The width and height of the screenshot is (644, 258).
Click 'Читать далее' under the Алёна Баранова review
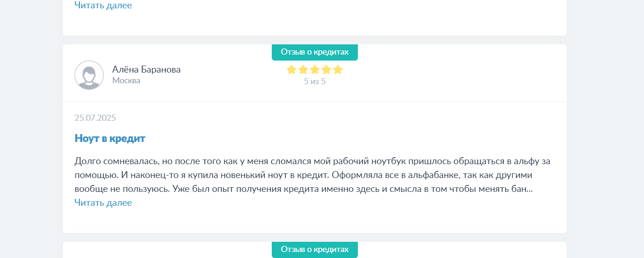pyautogui.click(x=103, y=203)
